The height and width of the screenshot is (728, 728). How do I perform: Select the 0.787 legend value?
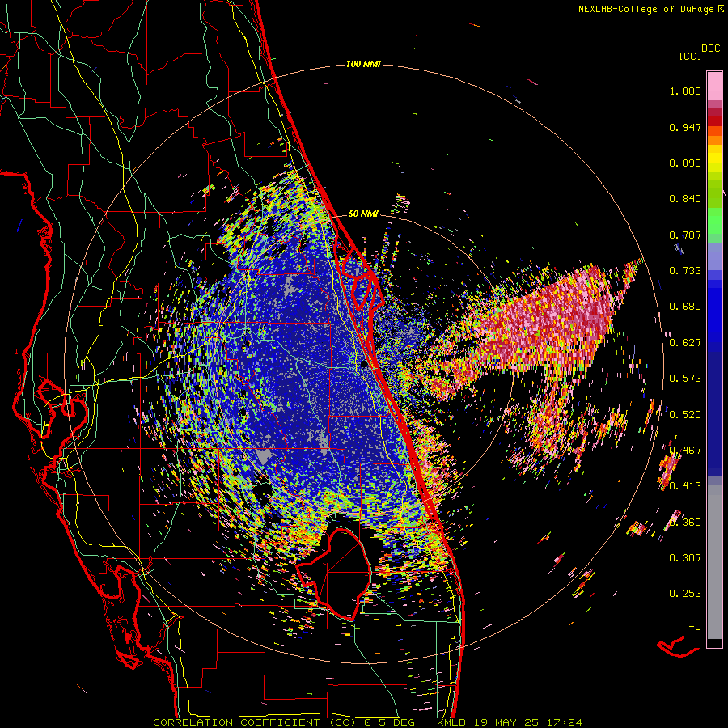[685, 235]
